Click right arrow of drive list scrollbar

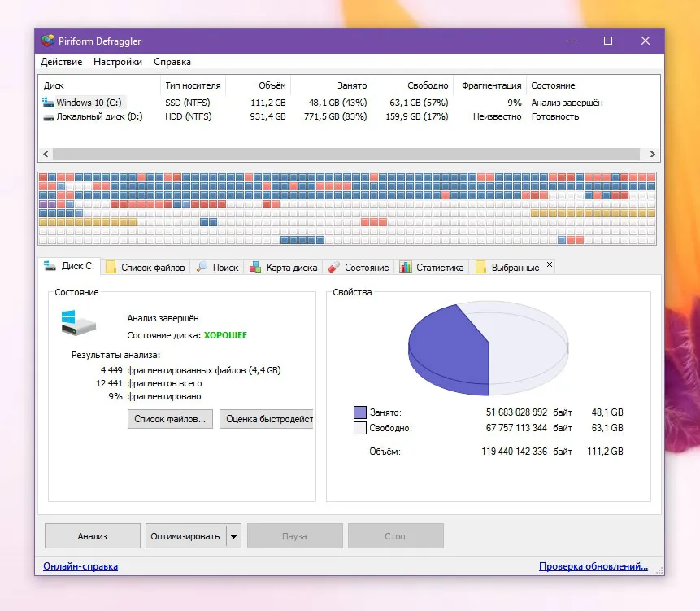click(x=652, y=154)
